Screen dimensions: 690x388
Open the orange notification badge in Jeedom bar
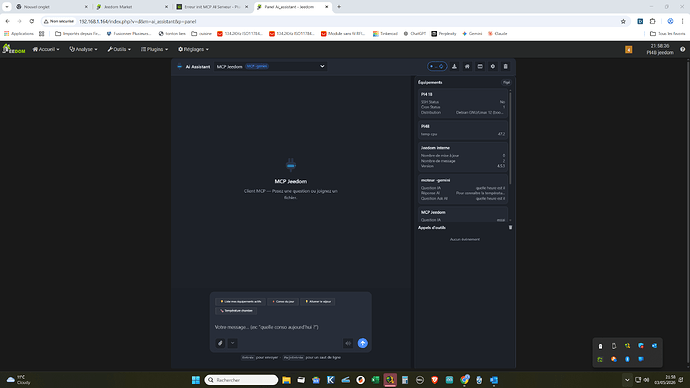click(628, 50)
